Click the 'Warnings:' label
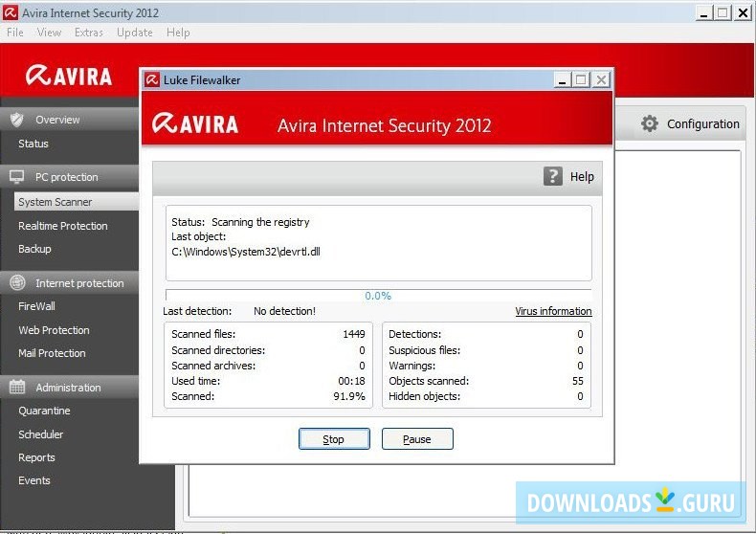The height and width of the screenshot is (534, 756). pos(411,366)
